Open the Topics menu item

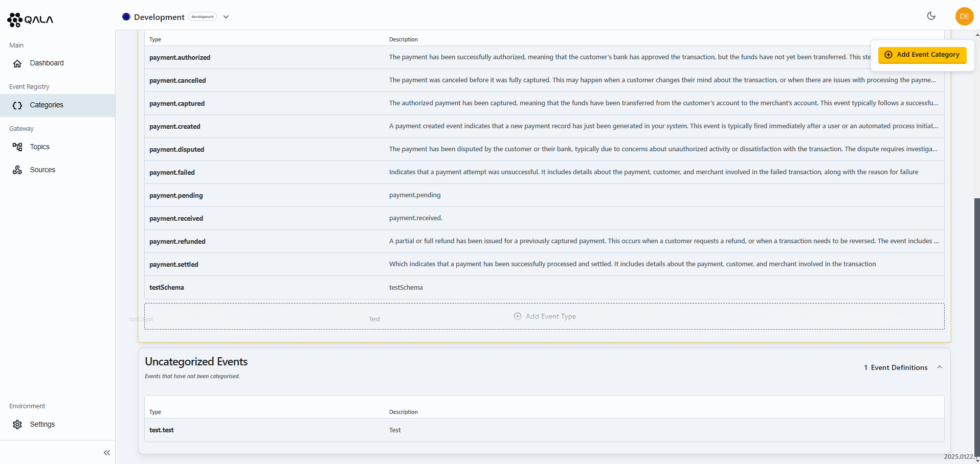(39, 147)
